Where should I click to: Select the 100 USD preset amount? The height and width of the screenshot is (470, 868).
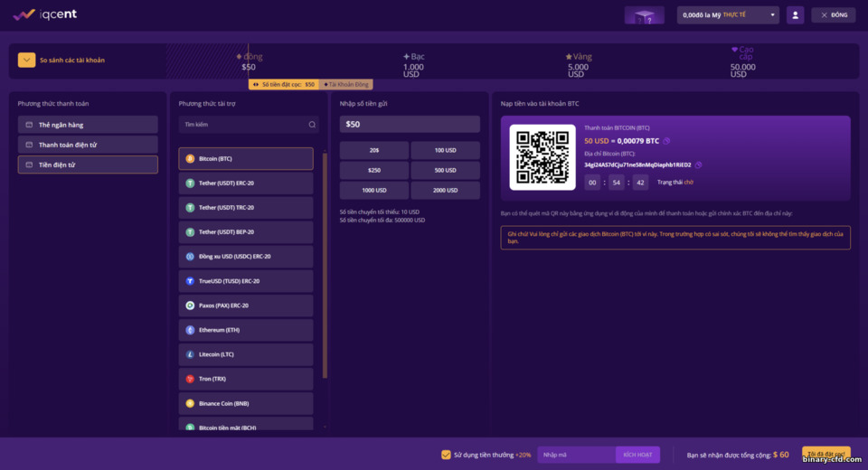pos(445,151)
